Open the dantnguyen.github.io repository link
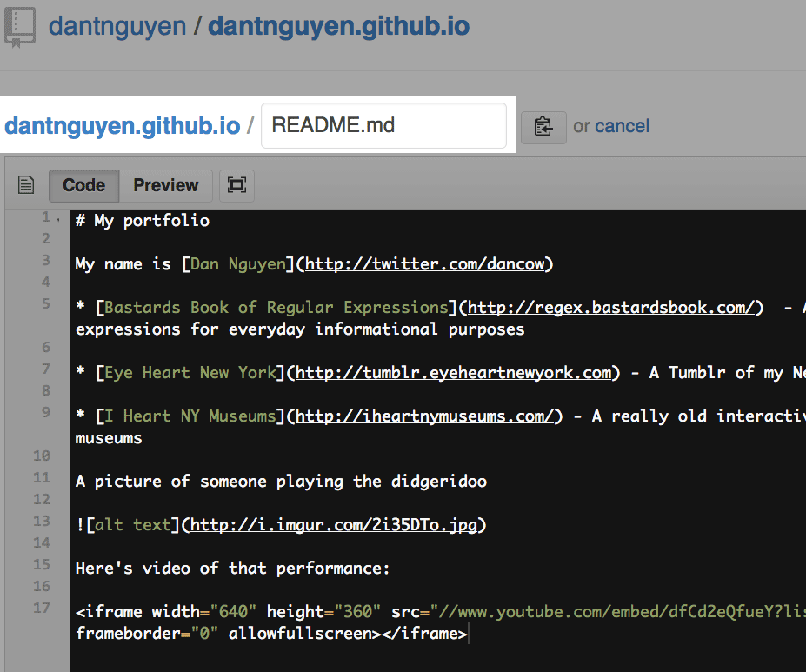Viewport: 806px width, 672px height. (x=340, y=26)
